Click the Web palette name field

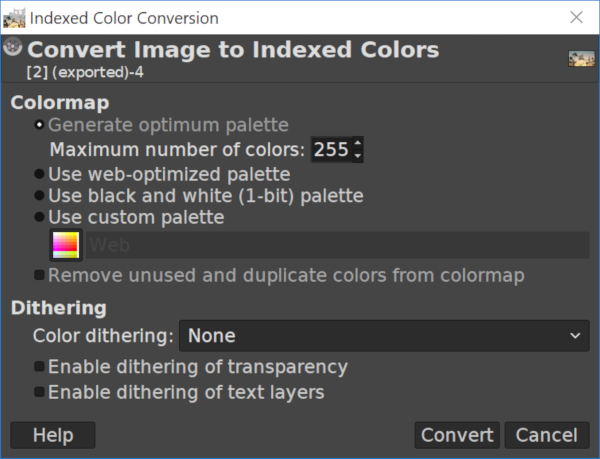(338, 245)
